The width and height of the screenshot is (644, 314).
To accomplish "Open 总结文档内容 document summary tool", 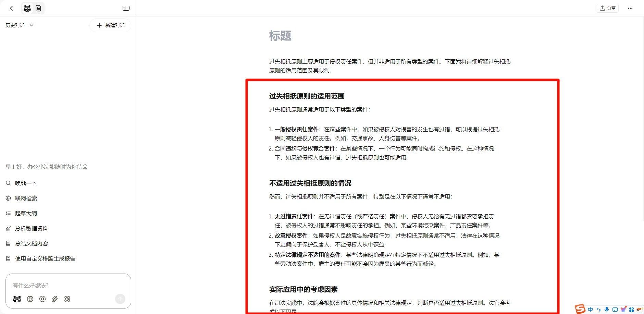I will click(31, 243).
